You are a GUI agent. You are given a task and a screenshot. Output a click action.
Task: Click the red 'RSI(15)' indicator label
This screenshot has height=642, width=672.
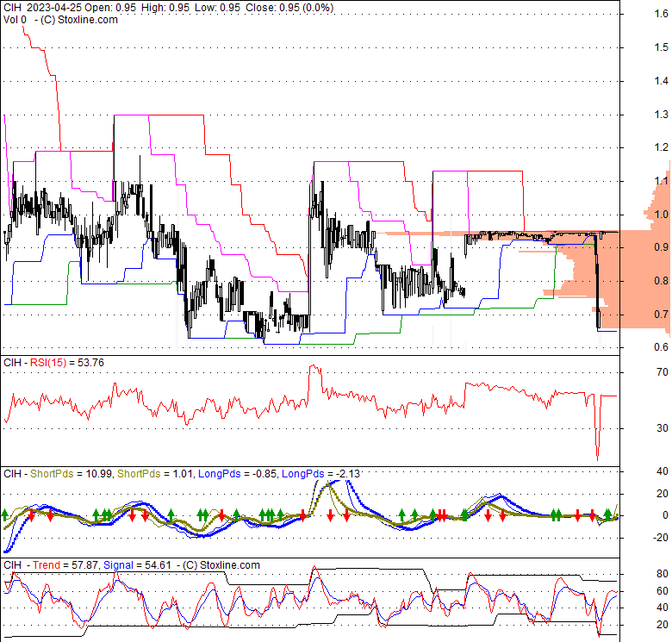48,363
